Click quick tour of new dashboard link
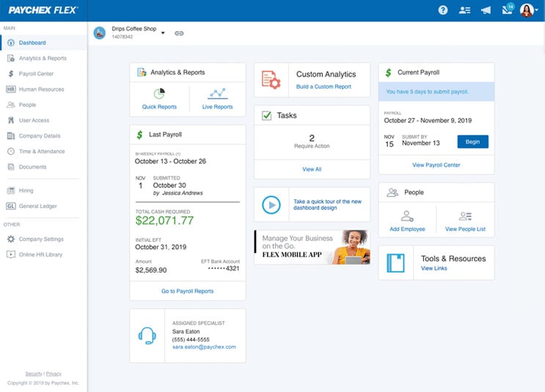Screen dimensions: 545x392 [327, 205]
